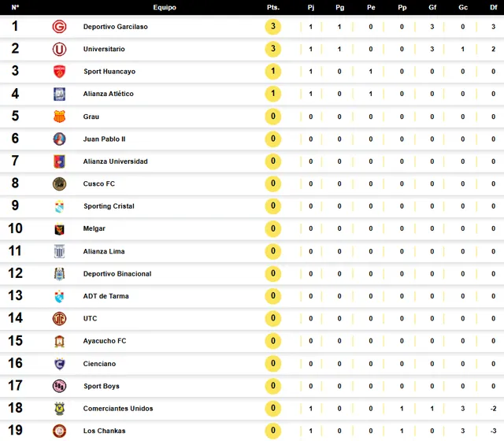Click the Universitario red U logo
Viewport: 504px width, 441px height.
coord(60,49)
